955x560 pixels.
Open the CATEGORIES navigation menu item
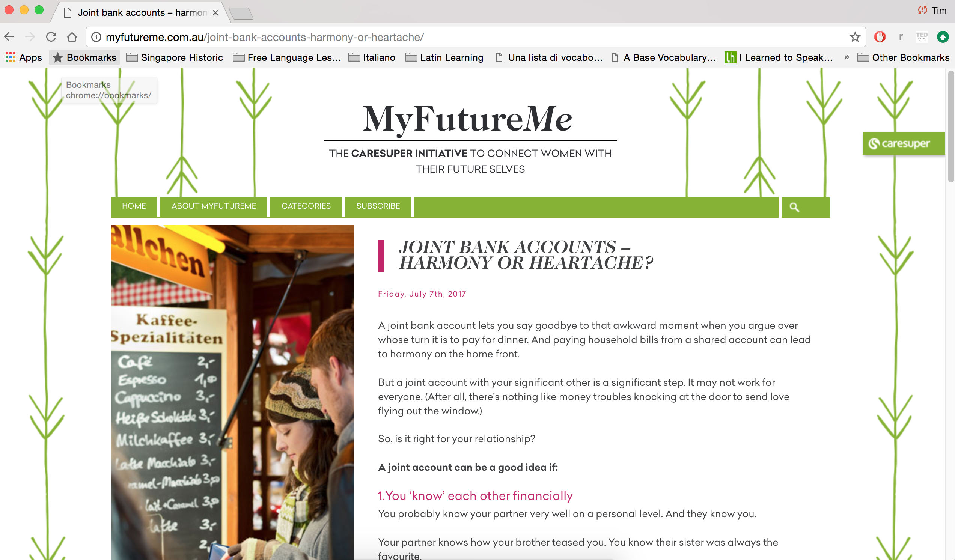pyautogui.click(x=306, y=206)
